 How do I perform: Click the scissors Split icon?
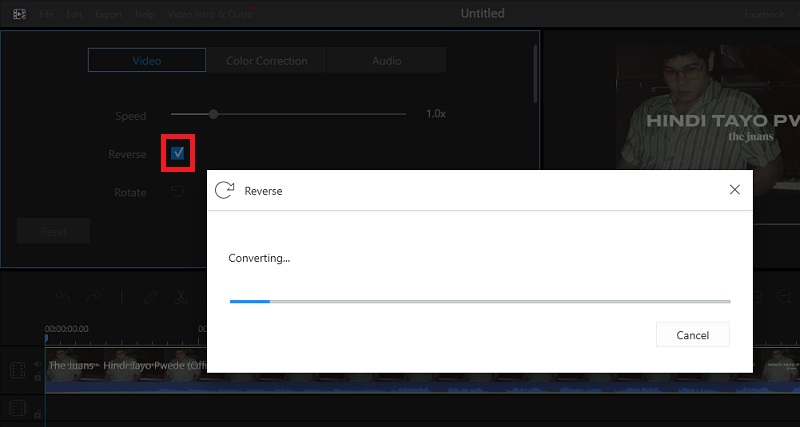click(181, 297)
